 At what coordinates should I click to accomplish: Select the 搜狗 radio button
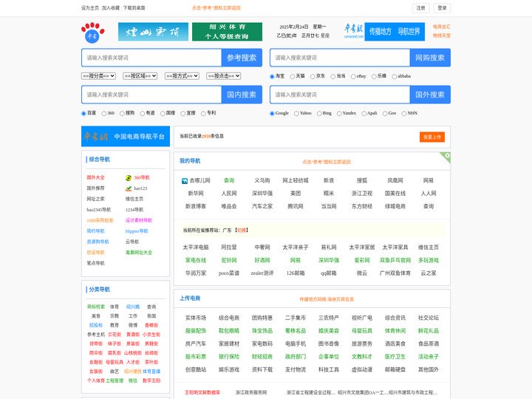pos(122,114)
